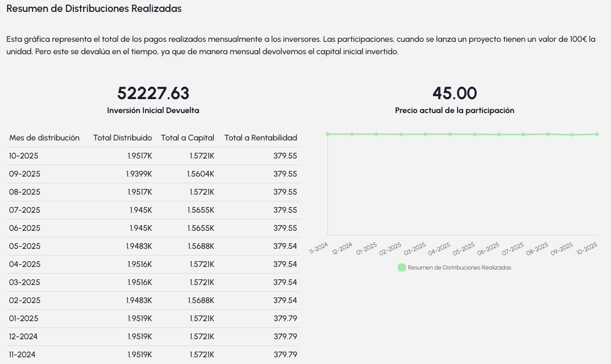Select the 01-2025 table row

click(153, 319)
